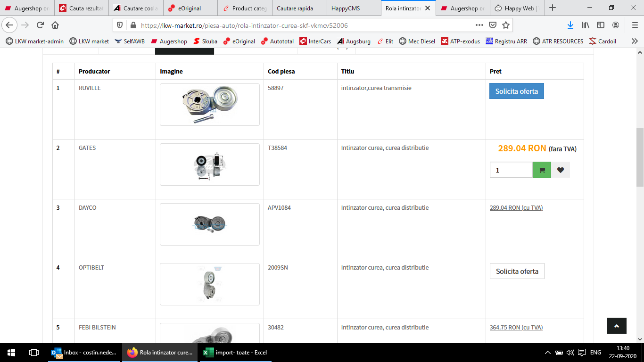Image resolution: width=644 pixels, height=362 pixels.
Task: Bookmark this page with the star icon
Action: tap(506, 25)
